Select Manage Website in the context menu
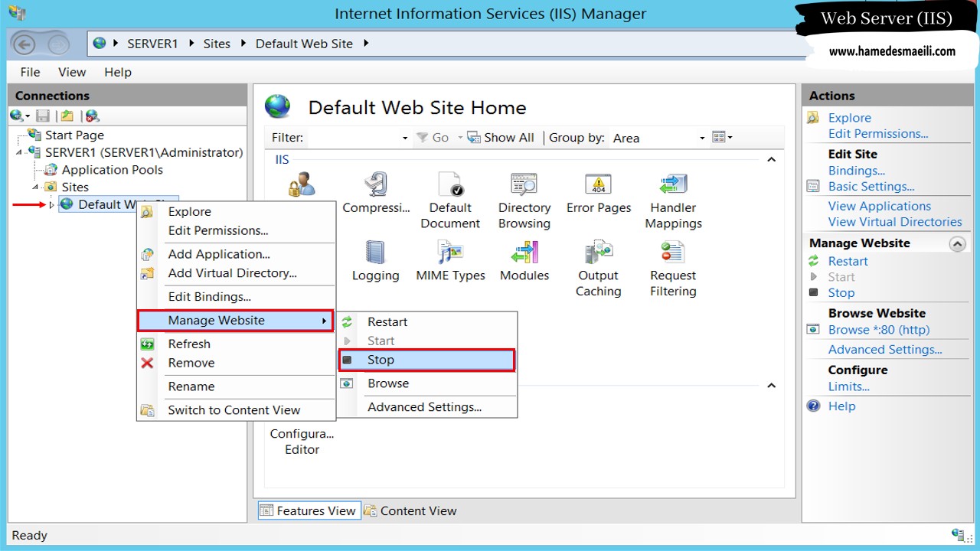The image size is (980, 551). 235,321
